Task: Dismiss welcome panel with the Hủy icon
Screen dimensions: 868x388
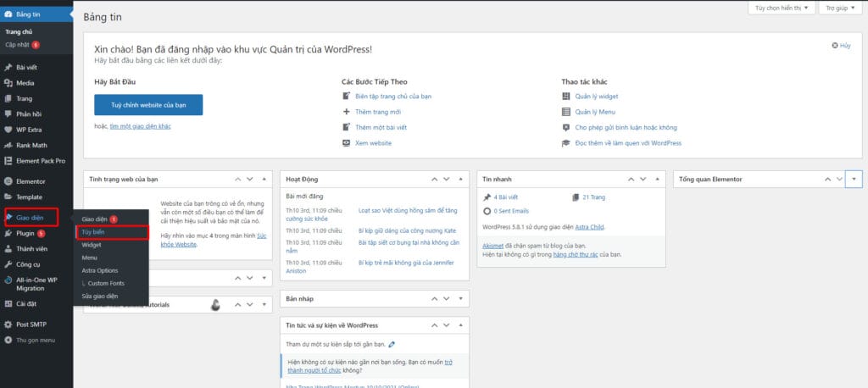Action: [x=835, y=46]
